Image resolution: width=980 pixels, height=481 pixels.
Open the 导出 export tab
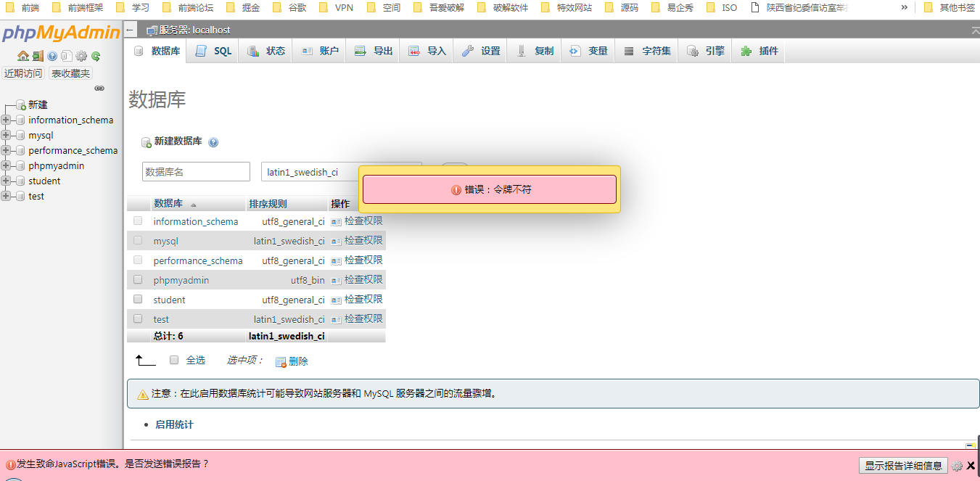[x=374, y=51]
